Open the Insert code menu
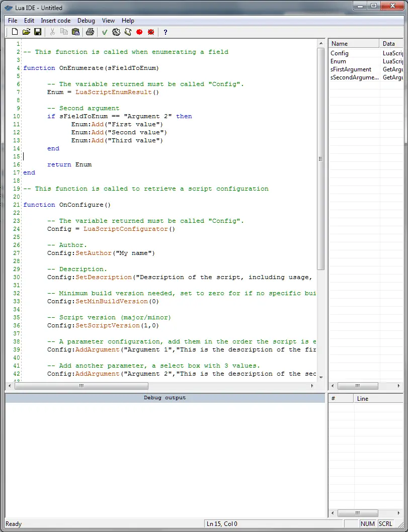The image size is (408, 532). (56, 21)
